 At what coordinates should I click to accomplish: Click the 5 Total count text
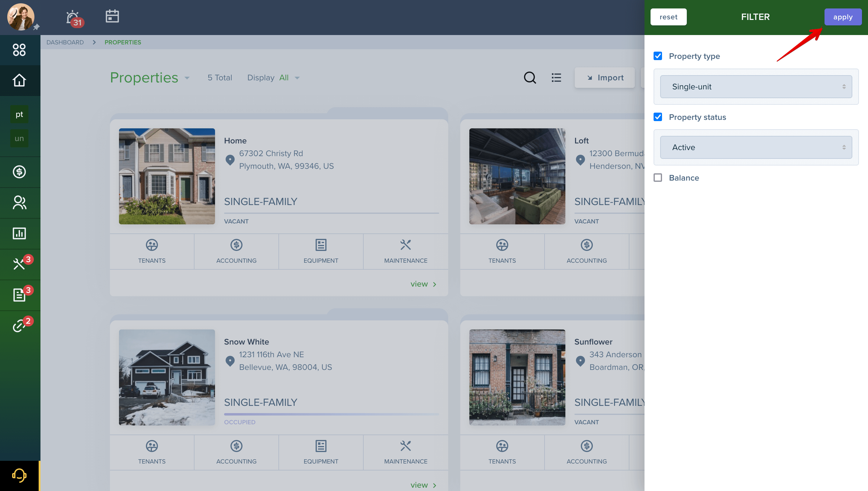click(220, 78)
